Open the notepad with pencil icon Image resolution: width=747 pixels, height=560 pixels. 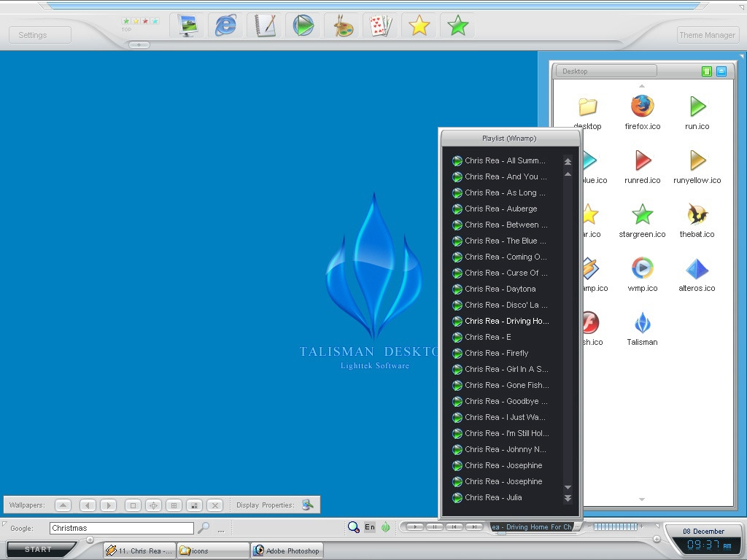pyautogui.click(x=265, y=26)
